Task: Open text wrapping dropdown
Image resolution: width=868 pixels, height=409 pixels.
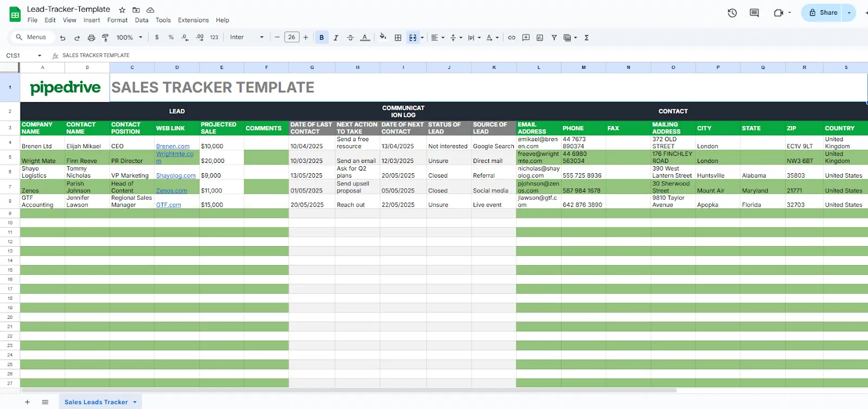Action: coord(474,37)
